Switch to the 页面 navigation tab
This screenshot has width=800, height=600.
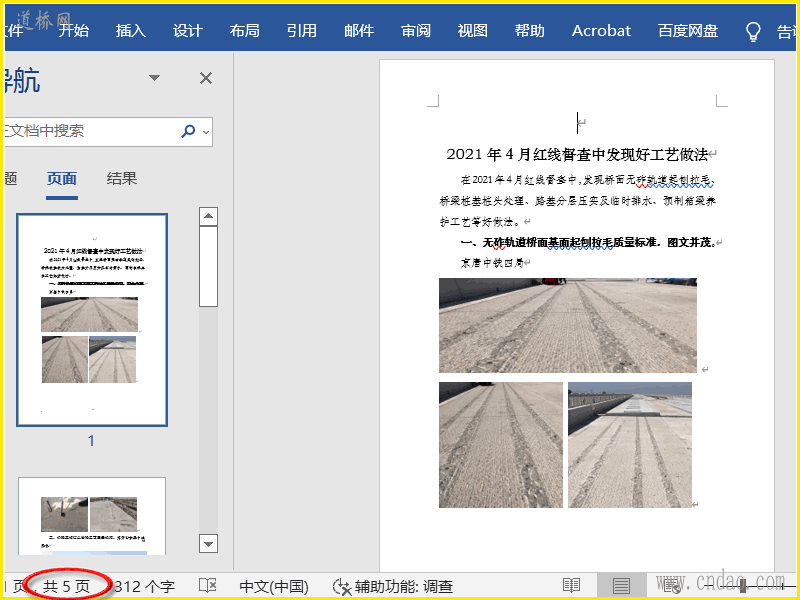tap(62, 179)
